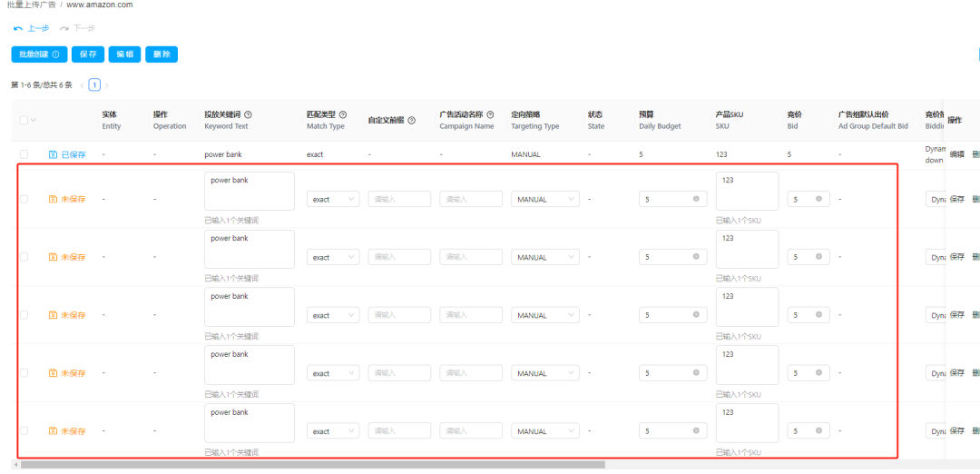Check the second unsaved row checkbox
Image resolution: width=980 pixels, height=474 pixels.
click(24, 257)
